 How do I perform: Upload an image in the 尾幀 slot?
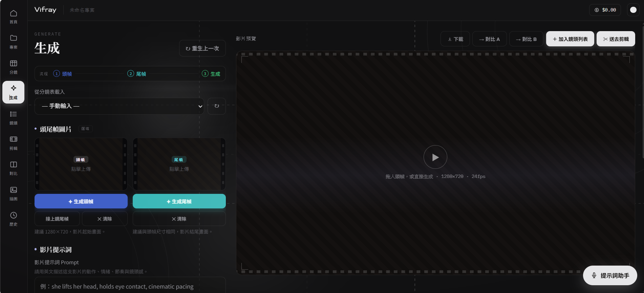[179, 164]
